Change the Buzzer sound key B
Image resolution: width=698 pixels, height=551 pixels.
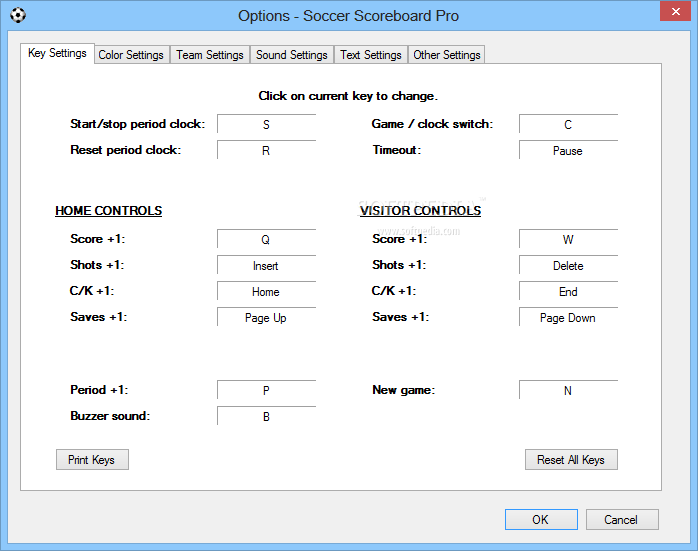(266, 416)
